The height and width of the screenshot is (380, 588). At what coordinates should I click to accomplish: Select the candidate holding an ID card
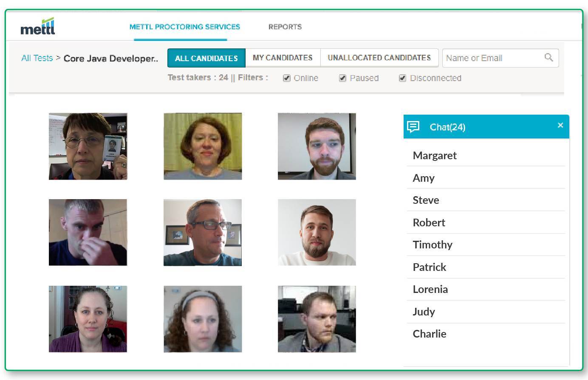(88, 146)
